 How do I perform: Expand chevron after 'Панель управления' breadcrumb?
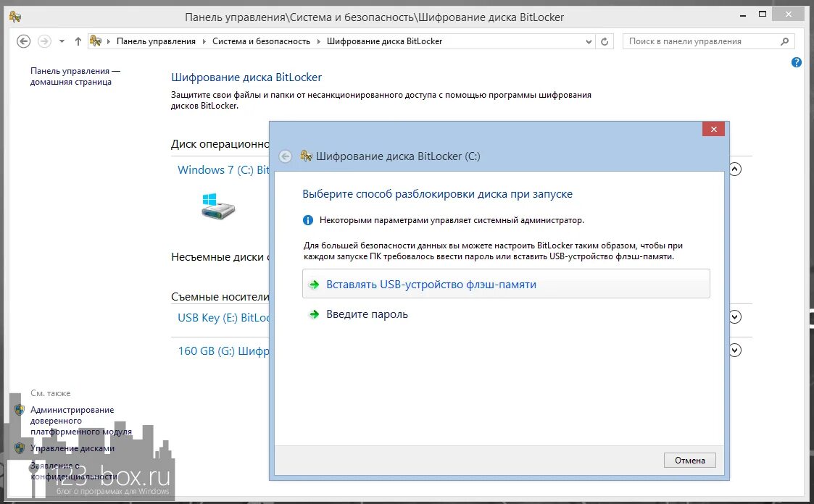pyautogui.click(x=204, y=41)
